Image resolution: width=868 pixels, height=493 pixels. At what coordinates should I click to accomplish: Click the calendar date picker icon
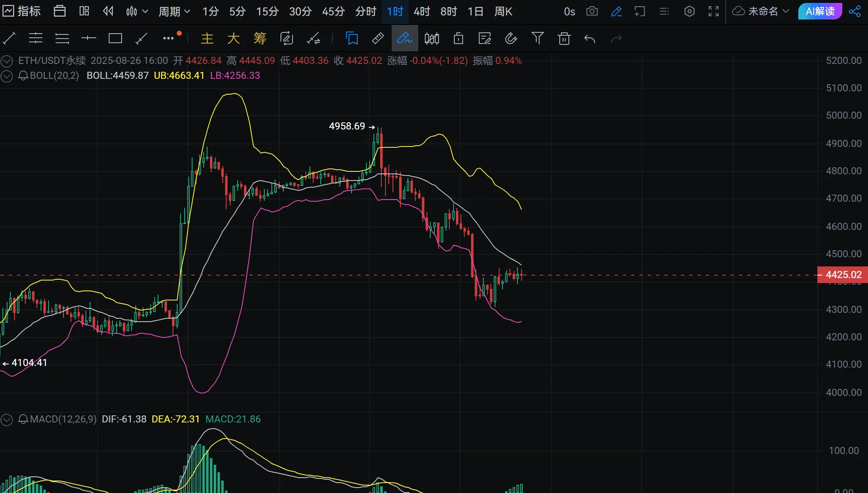coord(60,11)
